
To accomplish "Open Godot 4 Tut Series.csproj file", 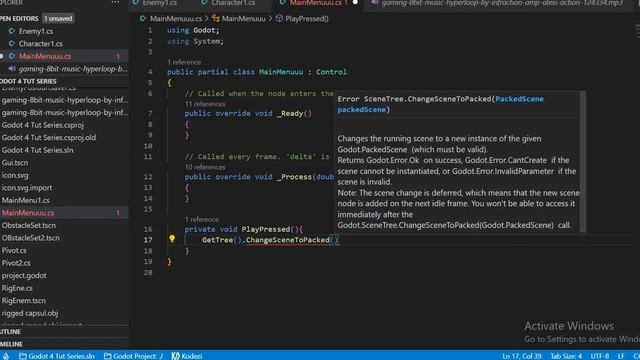I will (x=42, y=125).
